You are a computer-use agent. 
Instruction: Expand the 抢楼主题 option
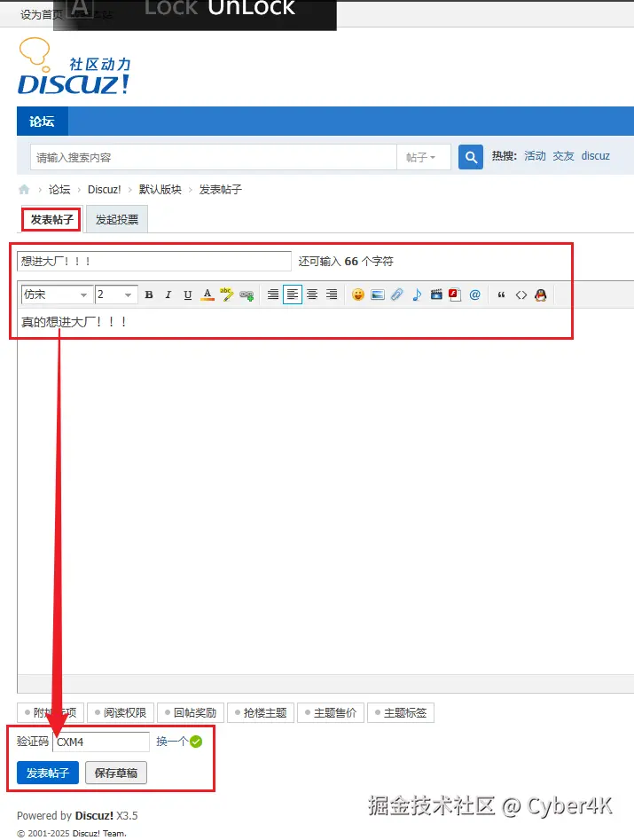click(x=261, y=712)
